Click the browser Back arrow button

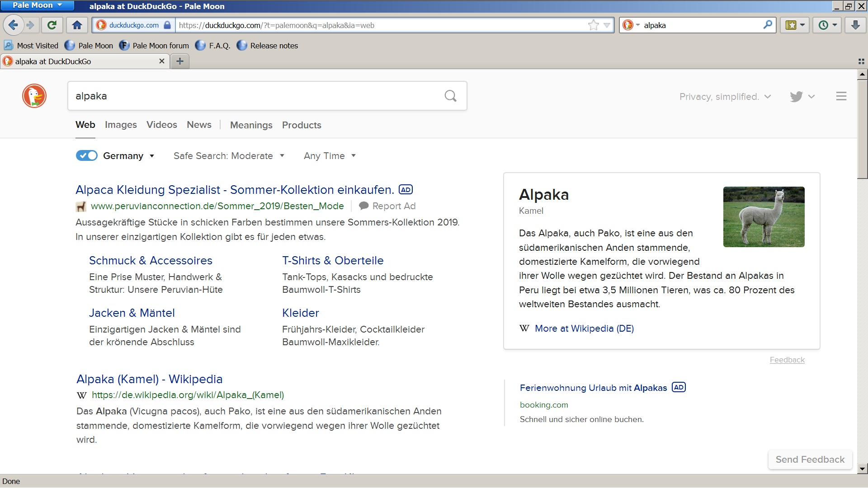(x=14, y=25)
